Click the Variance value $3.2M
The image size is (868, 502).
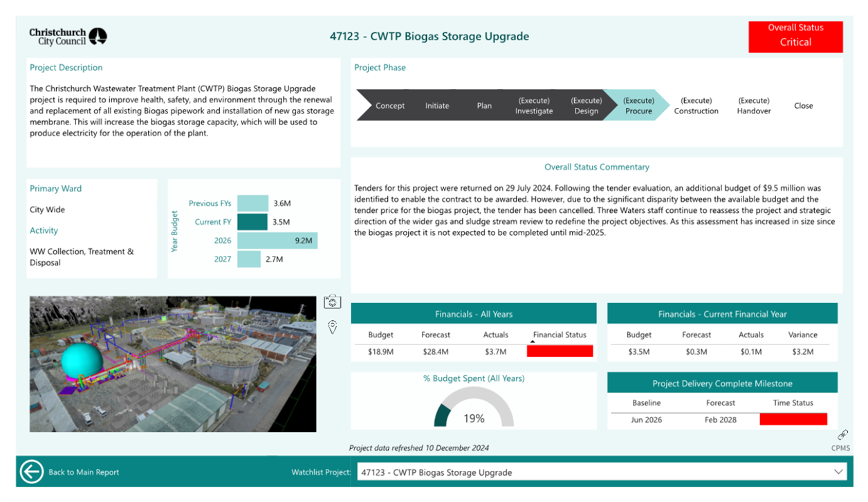click(x=803, y=352)
